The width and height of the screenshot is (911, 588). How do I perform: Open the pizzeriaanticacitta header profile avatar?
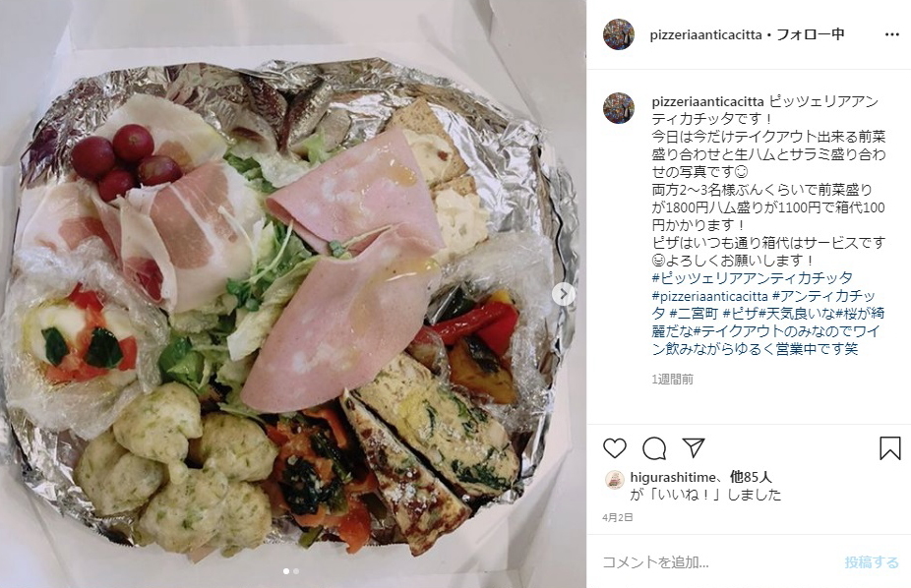point(619,34)
